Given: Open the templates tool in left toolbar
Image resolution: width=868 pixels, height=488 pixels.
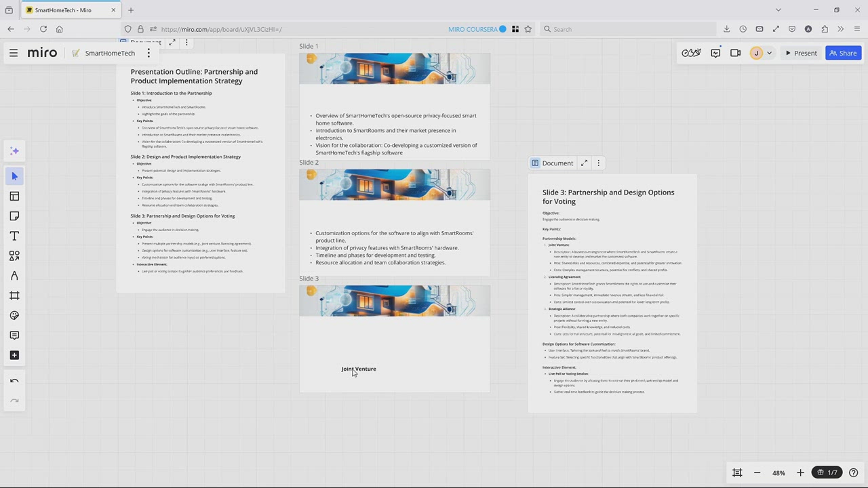Looking at the screenshot, I should point(14,196).
